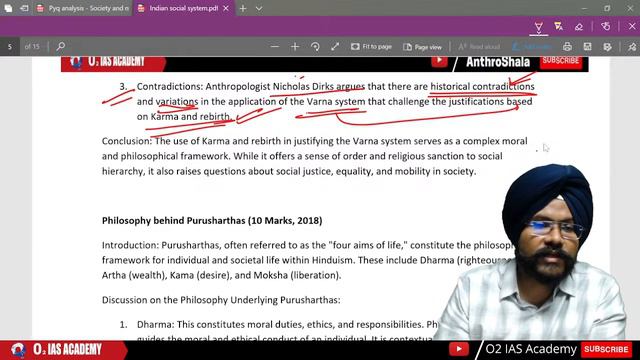Select the highlighter ink tool
This screenshot has height=360, width=640.
(x=558, y=27)
